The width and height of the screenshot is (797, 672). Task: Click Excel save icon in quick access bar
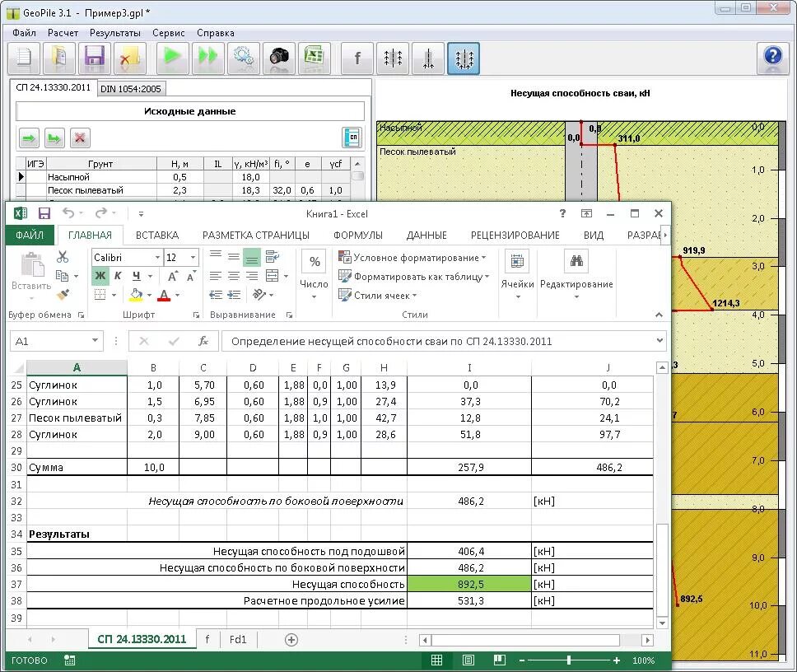pyautogui.click(x=44, y=213)
